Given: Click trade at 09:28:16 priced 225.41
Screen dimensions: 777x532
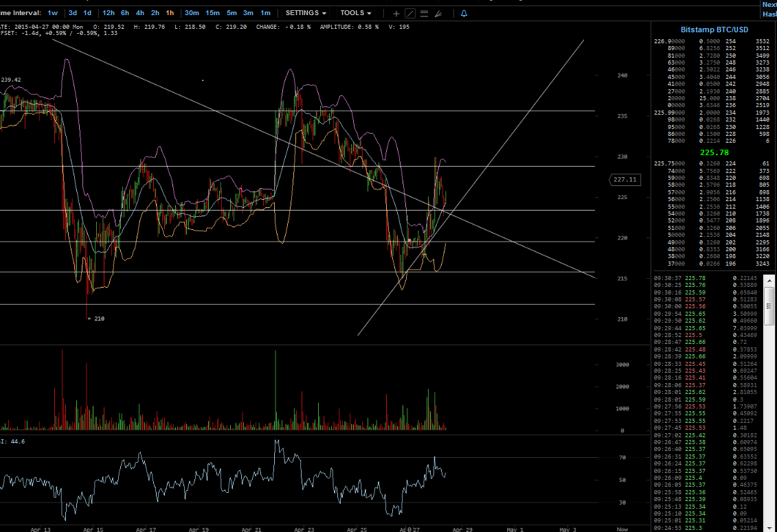Looking at the screenshot, I should (706, 378).
